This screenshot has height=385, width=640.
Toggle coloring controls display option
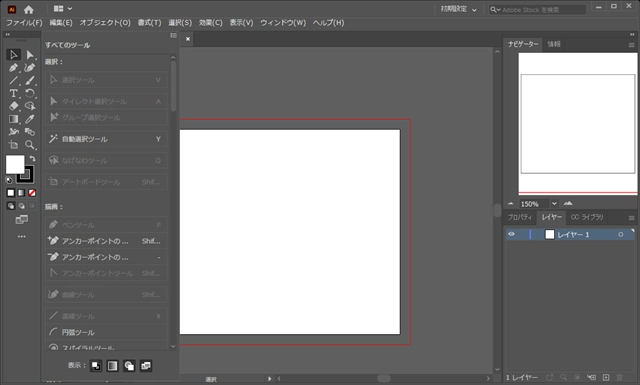click(112, 366)
